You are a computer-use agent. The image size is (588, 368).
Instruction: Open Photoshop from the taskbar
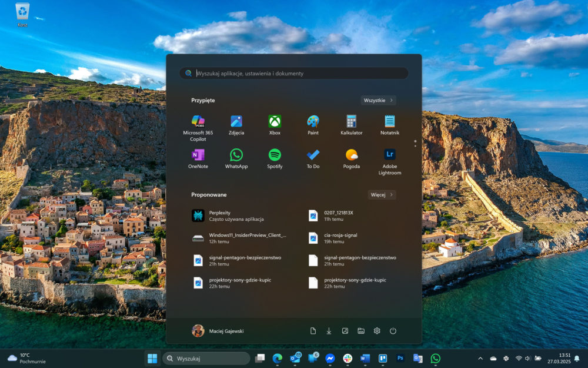400,359
